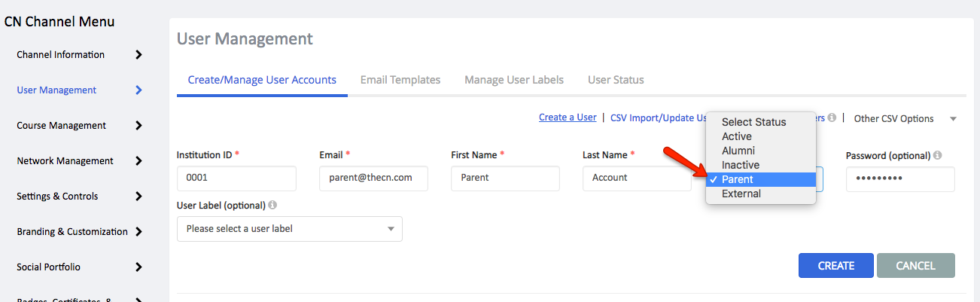
Task: Expand User Management blue chevron
Action: pos(138,90)
